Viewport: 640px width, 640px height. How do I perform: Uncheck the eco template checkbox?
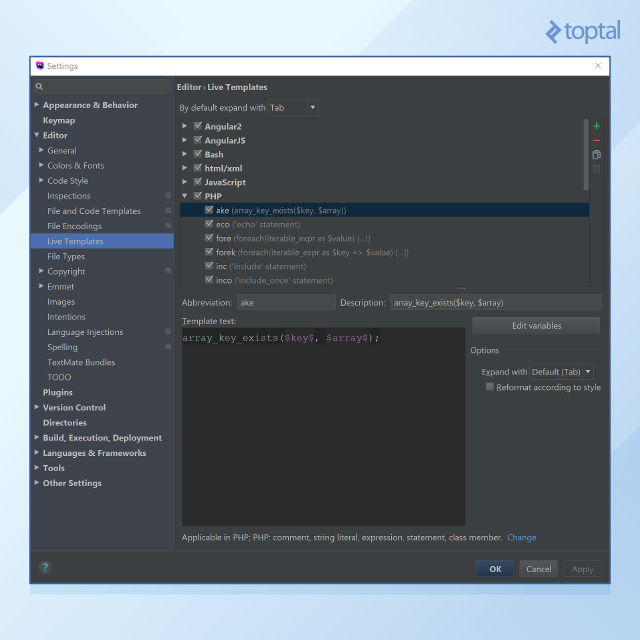pyautogui.click(x=209, y=224)
